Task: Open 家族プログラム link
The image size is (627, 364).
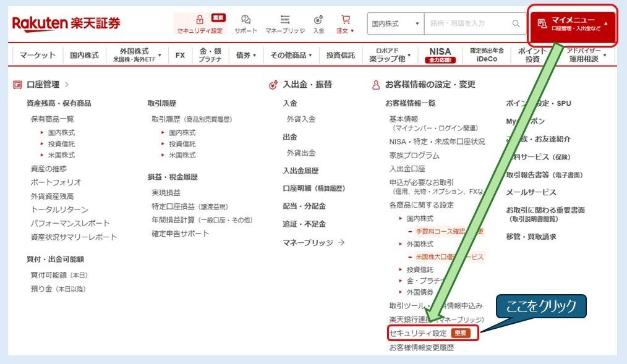Action: (x=414, y=156)
